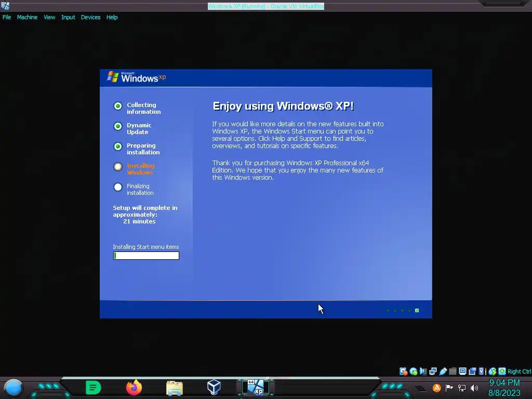Click the USB devices status icon
532x399 pixels.
click(443, 371)
